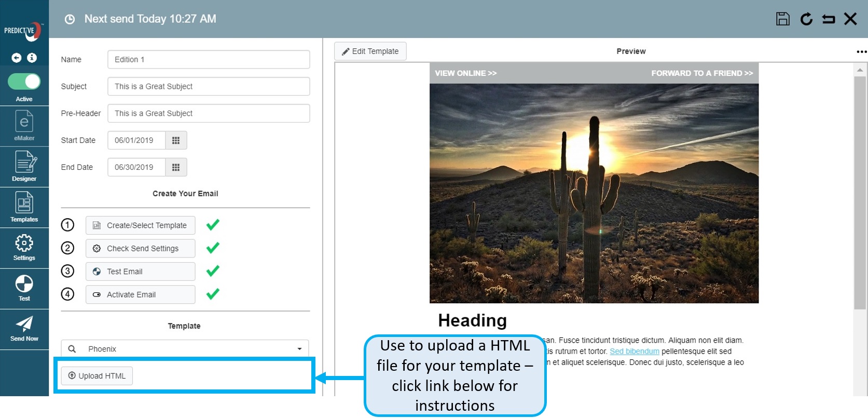This screenshot has height=418, width=868.
Task: Click the info circle icon
Action: (32, 58)
